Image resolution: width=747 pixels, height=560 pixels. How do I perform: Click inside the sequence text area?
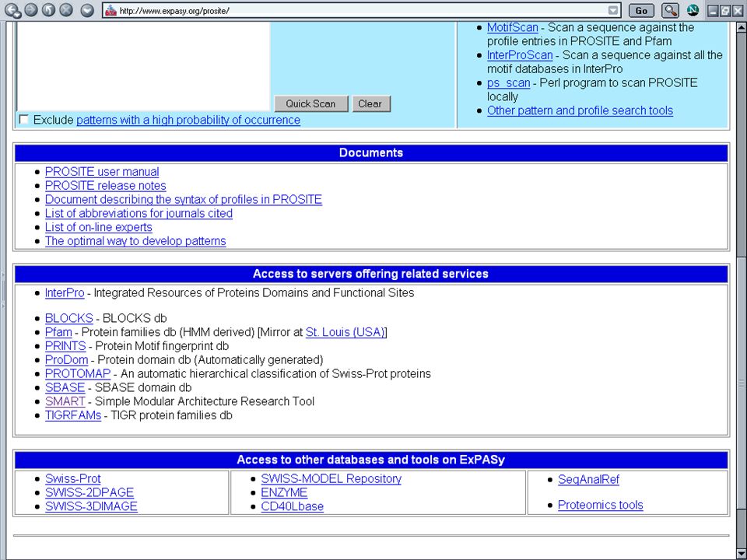[x=143, y=65]
